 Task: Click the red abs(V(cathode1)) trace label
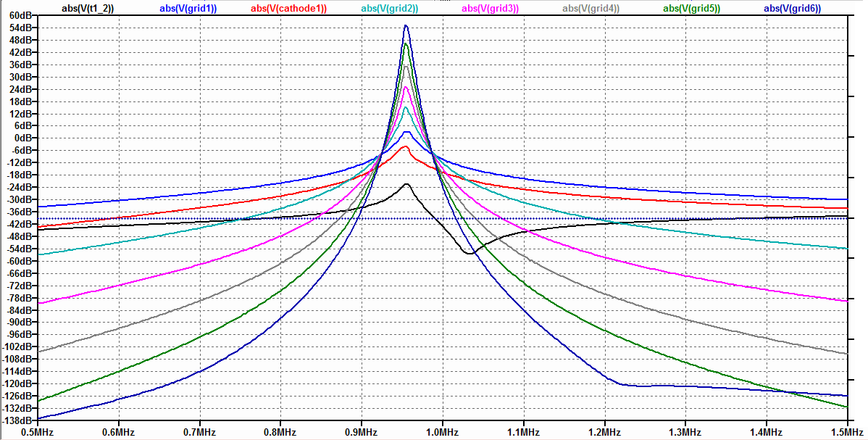point(288,8)
